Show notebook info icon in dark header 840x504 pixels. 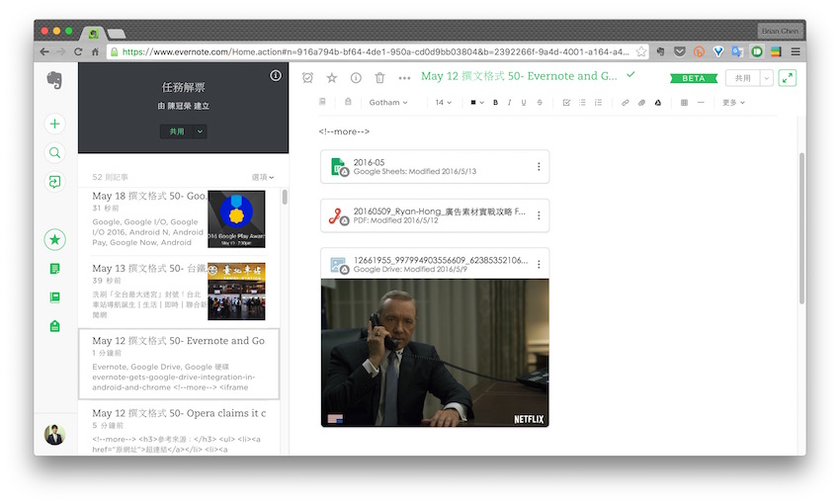(x=276, y=75)
